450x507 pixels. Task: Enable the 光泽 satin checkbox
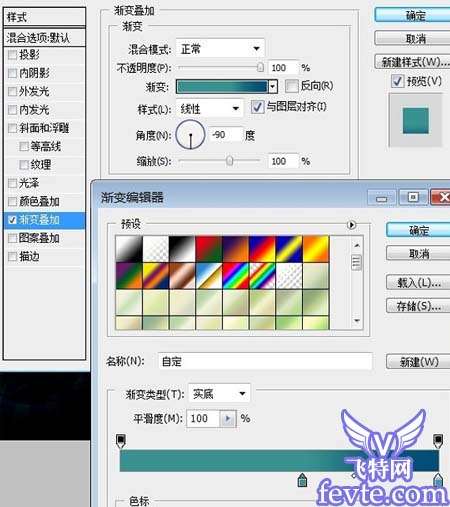(x=12, y=183)
